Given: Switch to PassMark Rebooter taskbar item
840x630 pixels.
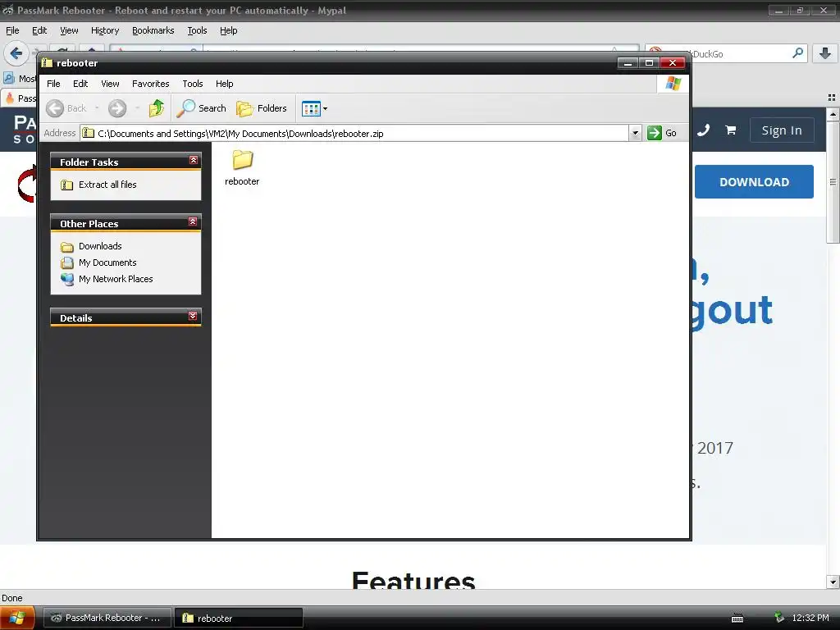Looking at the screenshot, I should pos(107,618).
